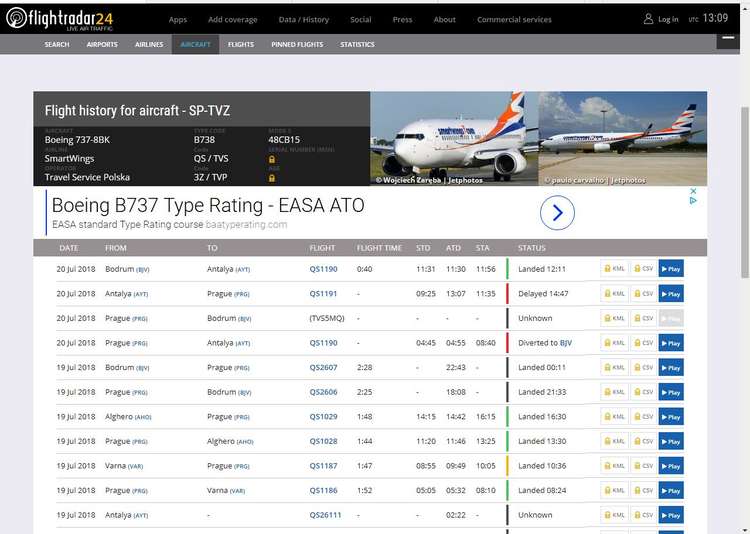This screenshot has height=534, width=750.
Task: Download CSV for flight QS1190 Bodrum–Antalya
Action: click(x=643, y=269)
